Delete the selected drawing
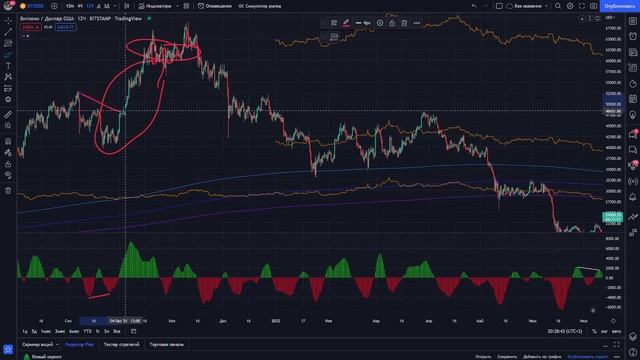This screenshot has height=360, width=640. (x=404, y=23)
